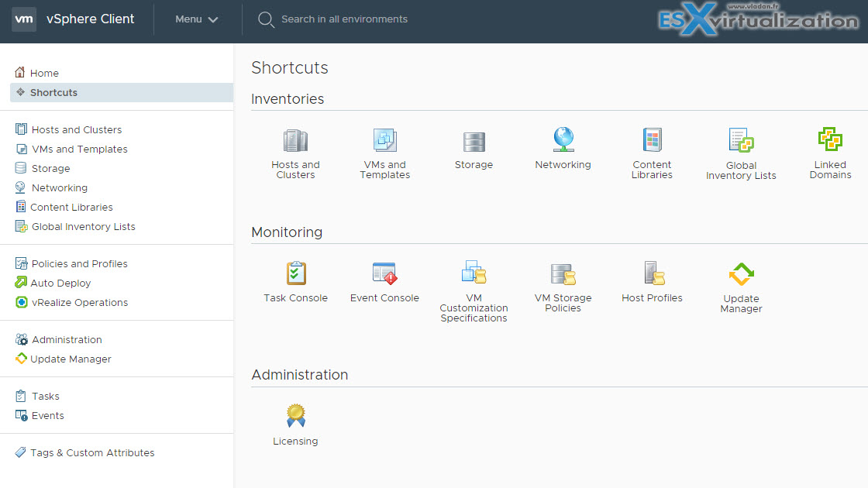Open vRealize Operations from the sidebar
The height and width of the screenshot is (488, 868).
coord(80,302)
